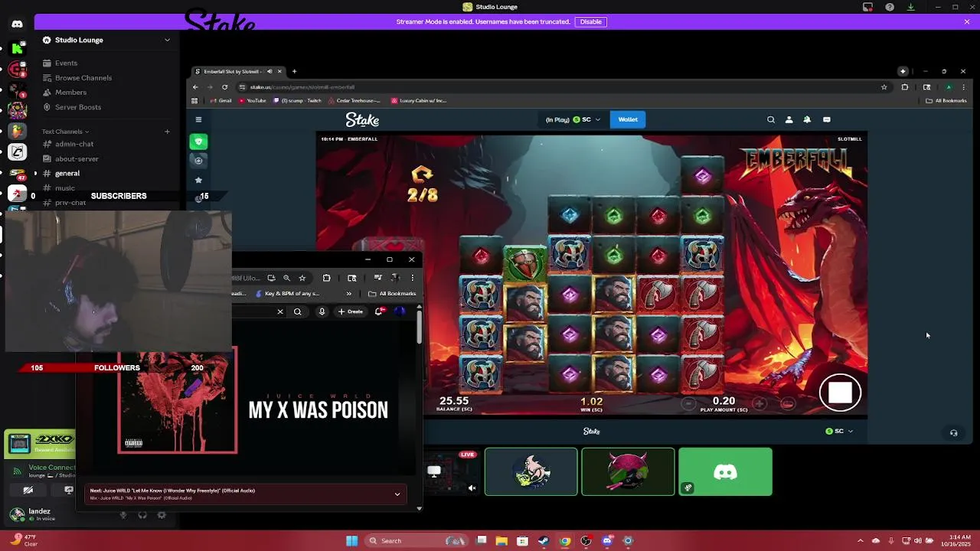Open Stake notifications bell icon
The image size is (980, 551).
[x=807, y=119]
